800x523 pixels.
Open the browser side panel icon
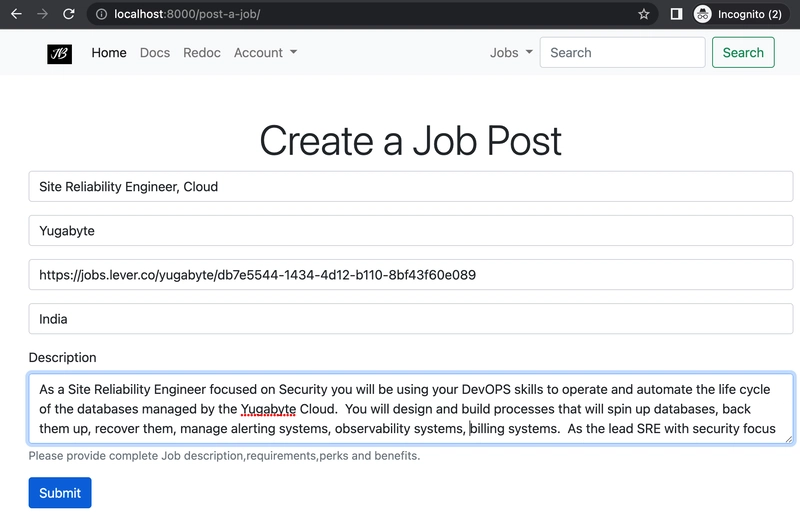pos(676,15)
